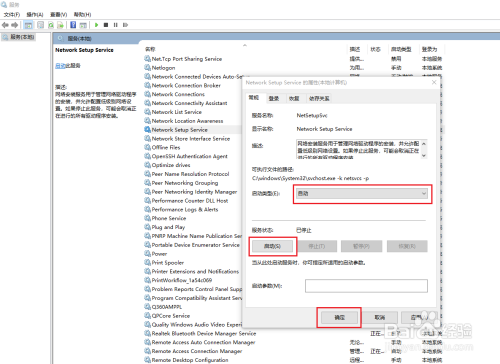Screen dimensions: 500x364
Task: Sort by the 登录为 column header
Action: [429, 49]
